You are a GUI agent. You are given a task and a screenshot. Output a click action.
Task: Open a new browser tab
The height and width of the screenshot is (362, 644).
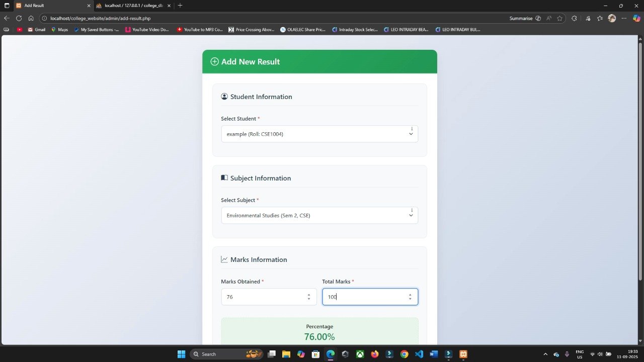point(180,6)
